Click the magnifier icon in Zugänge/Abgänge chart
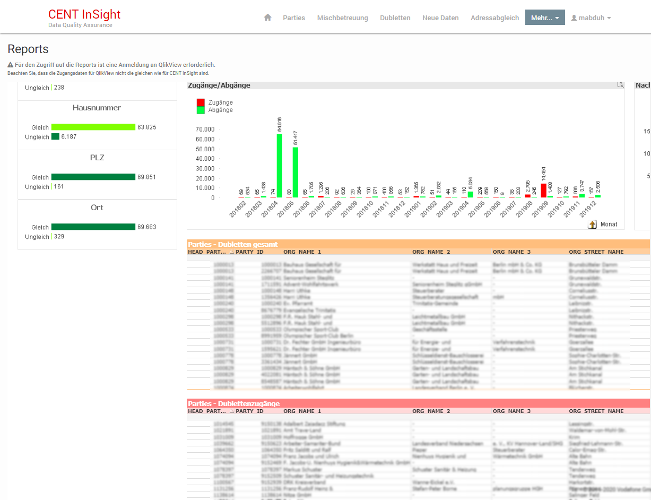The height and width of the screenshot is (500, 651). pyautogui.click(x=620, y=86)
